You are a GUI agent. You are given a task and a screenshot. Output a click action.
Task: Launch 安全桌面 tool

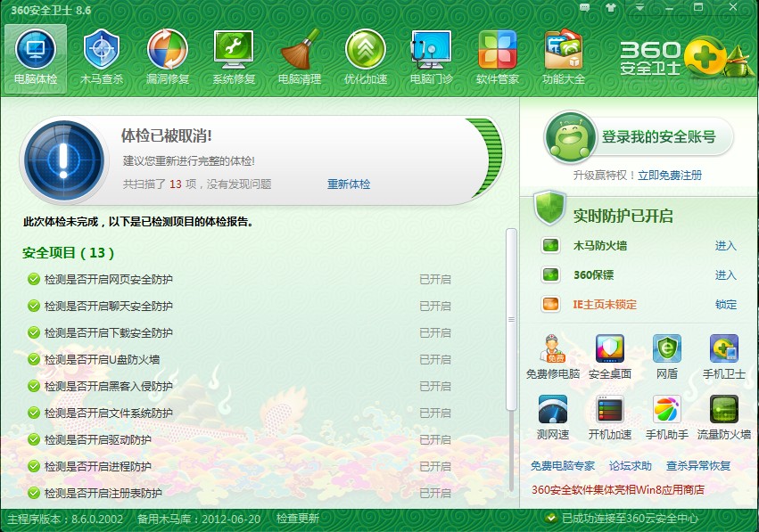point(610,356)
